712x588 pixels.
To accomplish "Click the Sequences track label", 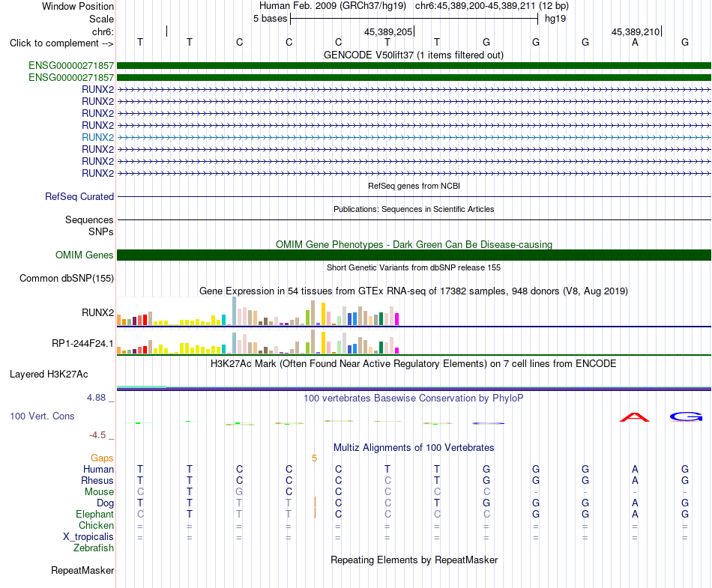I will click(89, 219).
